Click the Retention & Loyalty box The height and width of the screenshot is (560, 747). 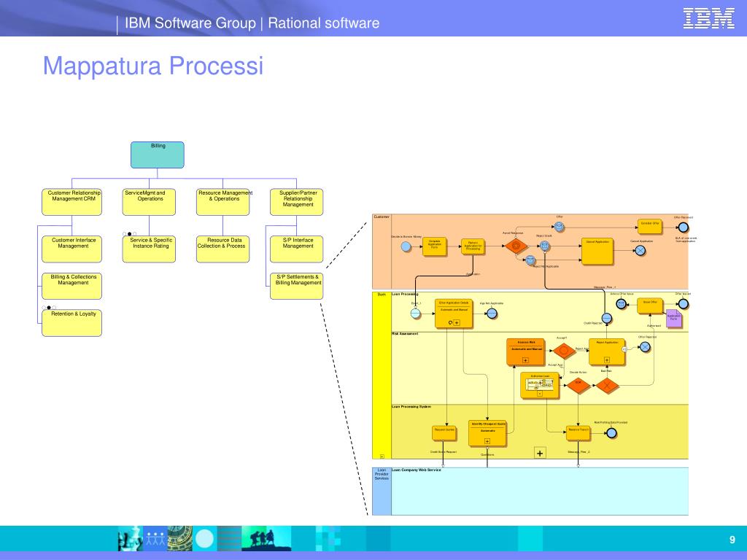(72, 323)
